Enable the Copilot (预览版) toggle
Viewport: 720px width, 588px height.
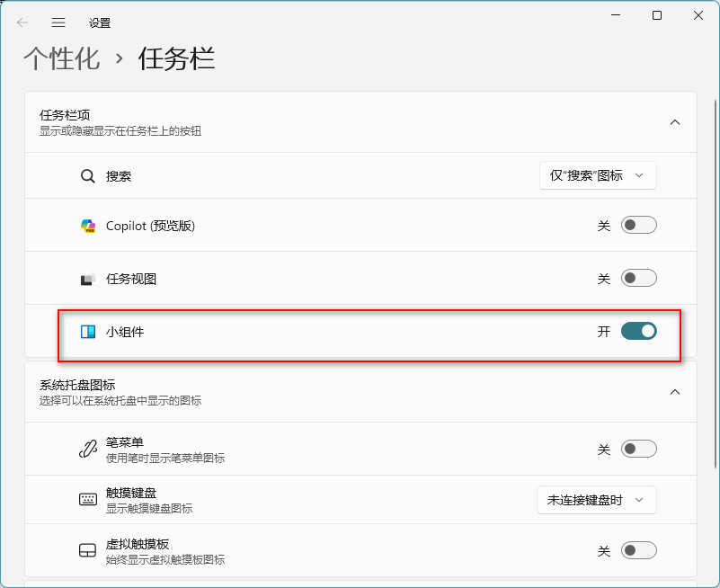(638, 225)
